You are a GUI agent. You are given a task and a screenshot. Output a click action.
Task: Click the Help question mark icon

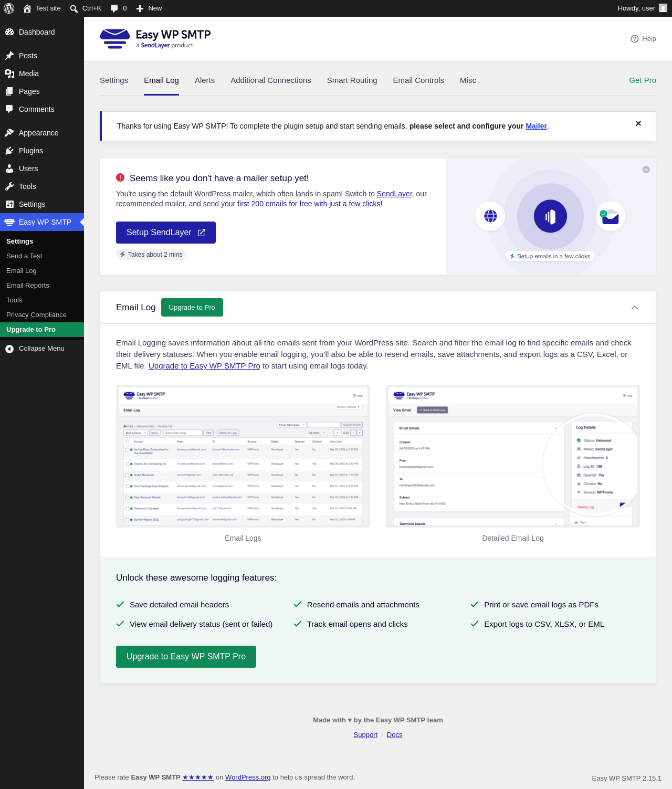coord(635,39)
